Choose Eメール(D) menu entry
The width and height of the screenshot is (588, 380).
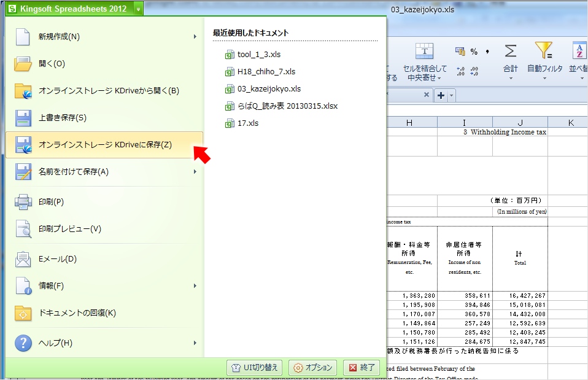(x=104, y=259)
